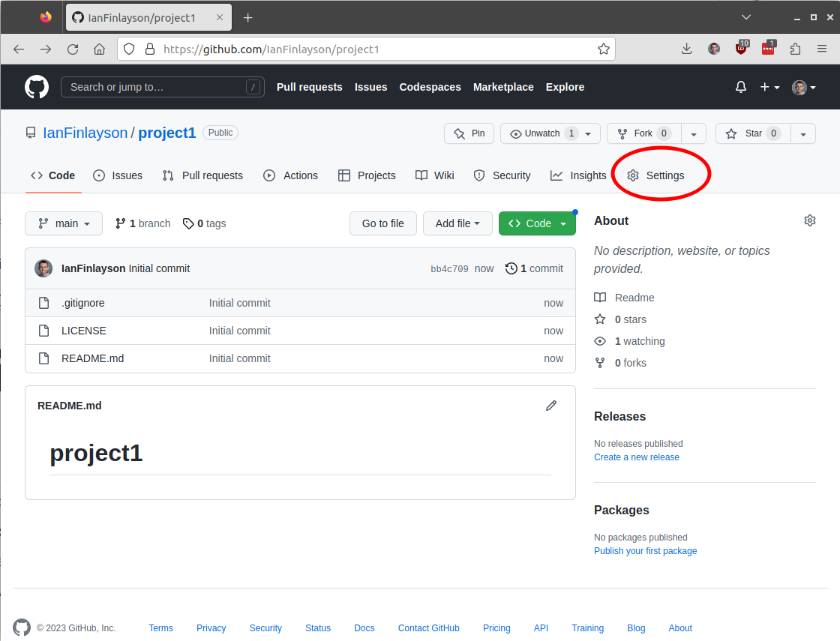Viewport: 840px width, 641px height.
Task: Open the notifications bell
Action: pyautogui.click(x=740, y=87)
